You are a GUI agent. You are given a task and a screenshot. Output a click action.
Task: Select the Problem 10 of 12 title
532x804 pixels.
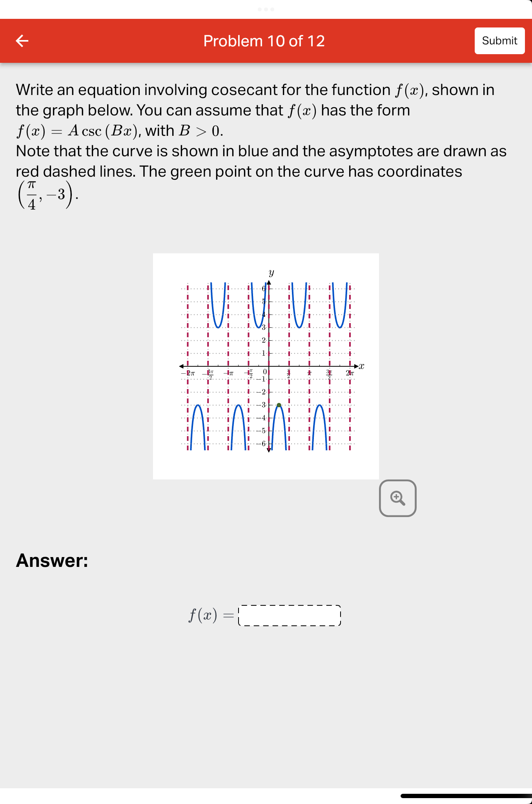coord(264,41)
